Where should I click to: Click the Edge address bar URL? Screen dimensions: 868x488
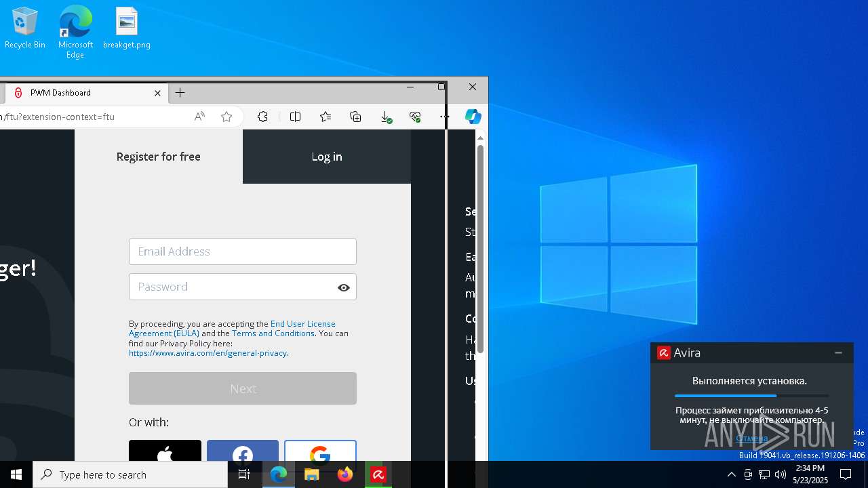pyautogui.click(x=57, y=117)
